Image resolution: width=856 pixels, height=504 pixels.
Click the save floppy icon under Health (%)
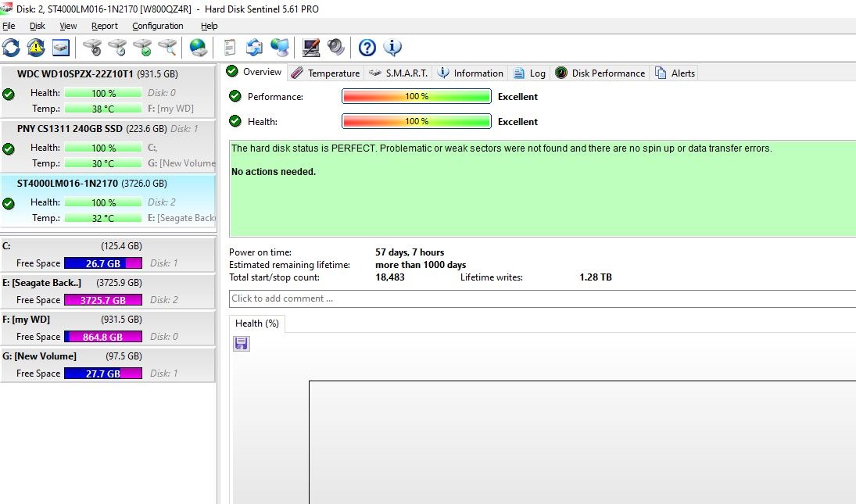coord(242,344)
